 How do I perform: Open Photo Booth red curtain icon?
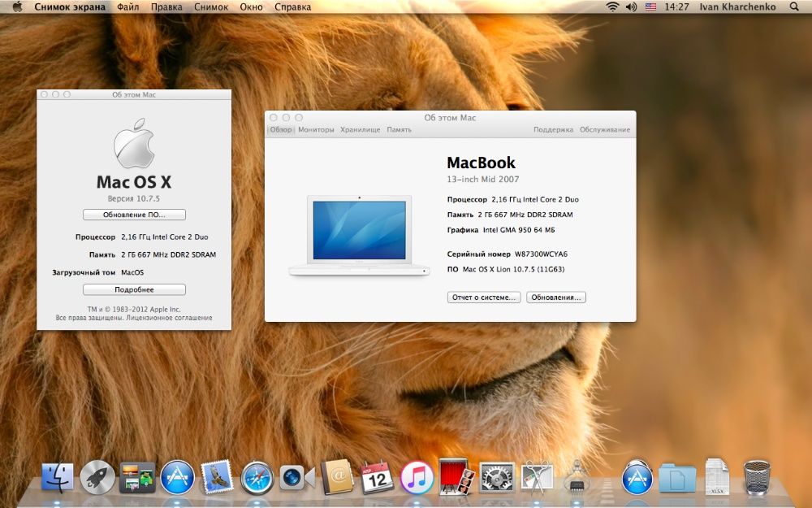pos(456,476)
